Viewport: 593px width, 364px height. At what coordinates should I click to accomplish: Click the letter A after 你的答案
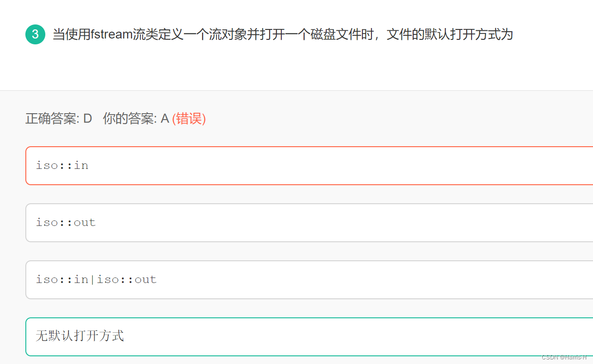click(x=165, y=119)
